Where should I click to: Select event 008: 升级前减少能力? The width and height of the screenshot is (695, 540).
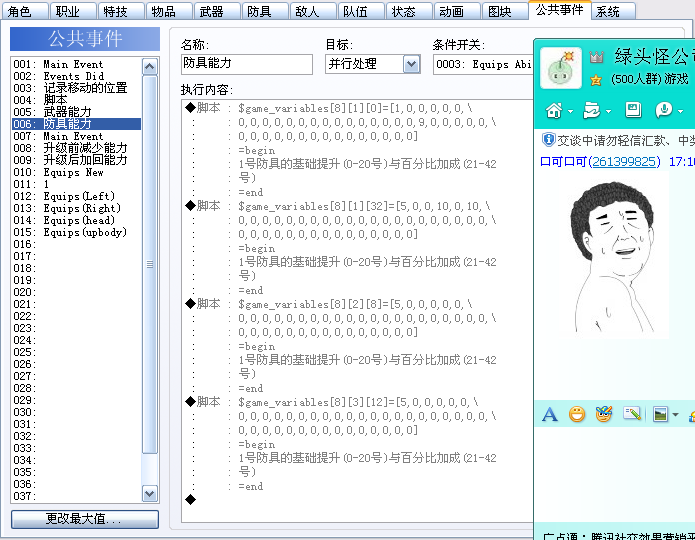(76, 148)
